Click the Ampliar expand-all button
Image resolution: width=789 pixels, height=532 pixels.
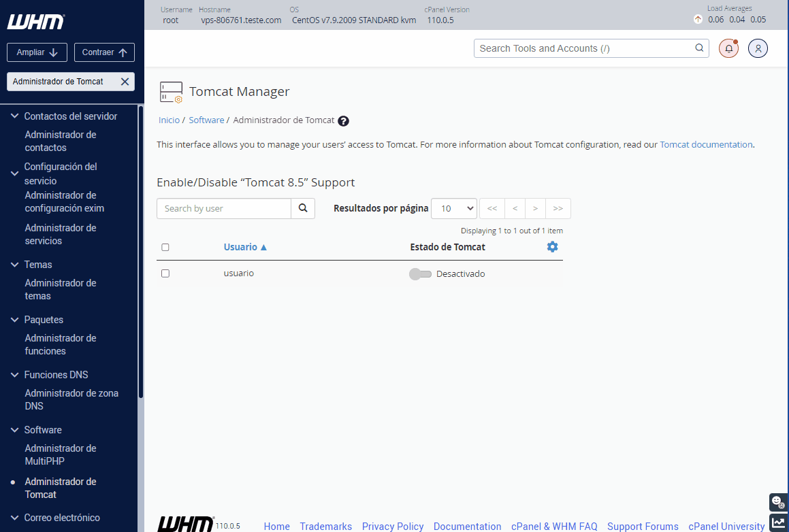coord(37,52)
